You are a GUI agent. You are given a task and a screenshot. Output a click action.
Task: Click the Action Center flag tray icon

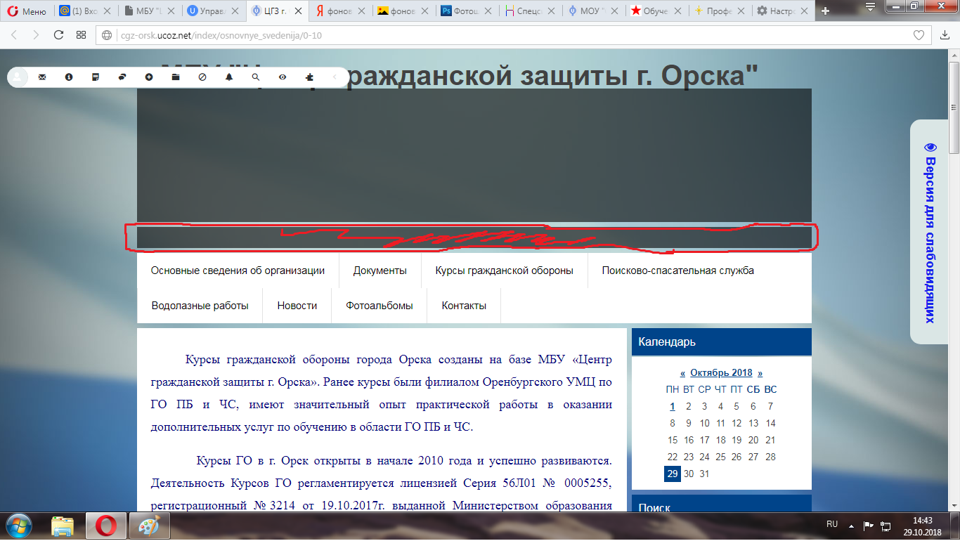[869, 526]
